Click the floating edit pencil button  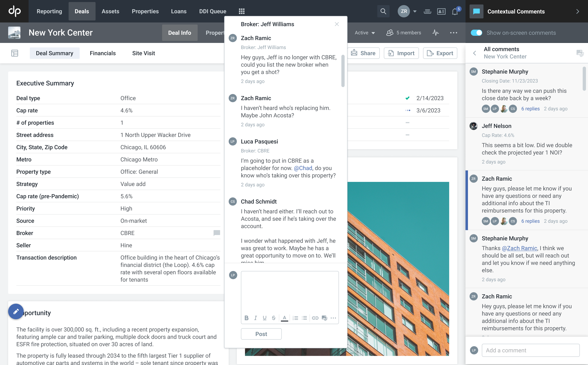tap(16, 311)
